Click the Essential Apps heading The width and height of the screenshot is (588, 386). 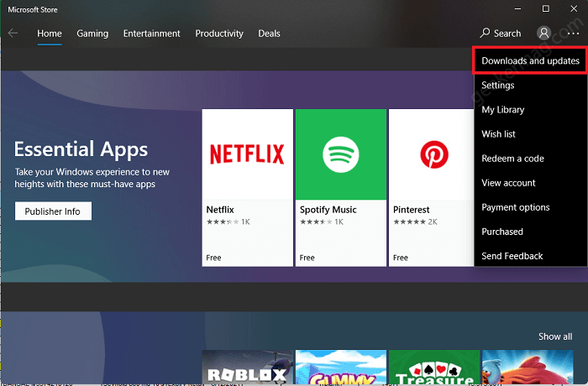coord(81,149)
